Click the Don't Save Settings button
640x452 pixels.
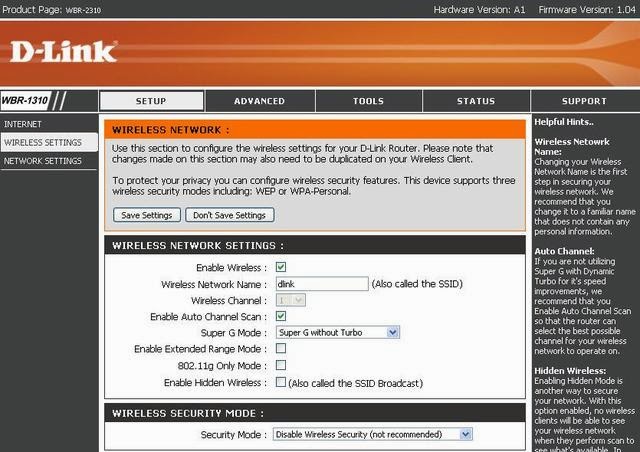(x=230, y=215)
